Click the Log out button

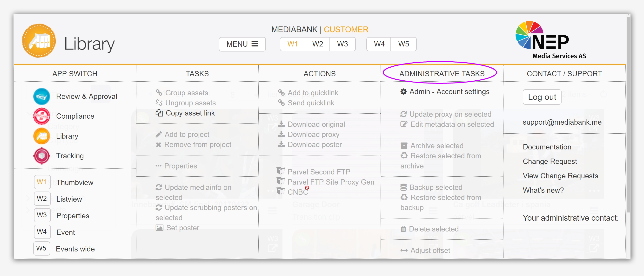click(542, 97)
